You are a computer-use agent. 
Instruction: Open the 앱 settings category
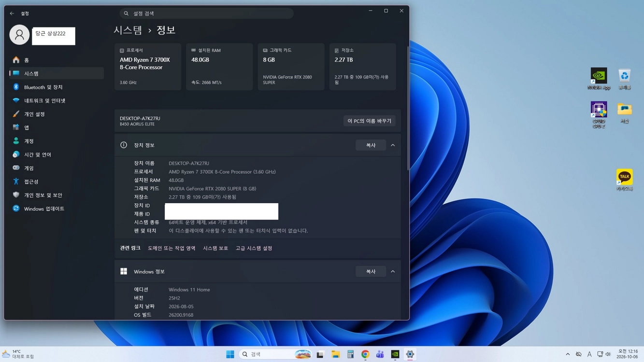(x=56, y=127)
